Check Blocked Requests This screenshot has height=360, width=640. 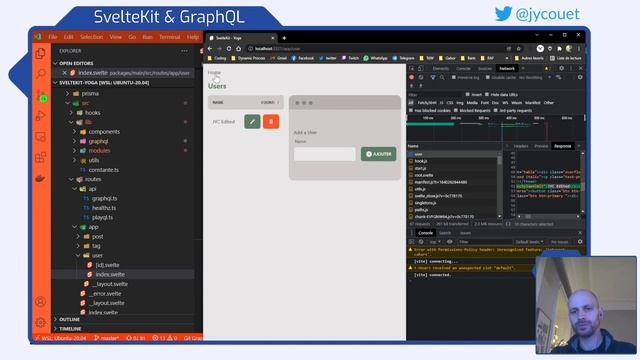[456, 111]
